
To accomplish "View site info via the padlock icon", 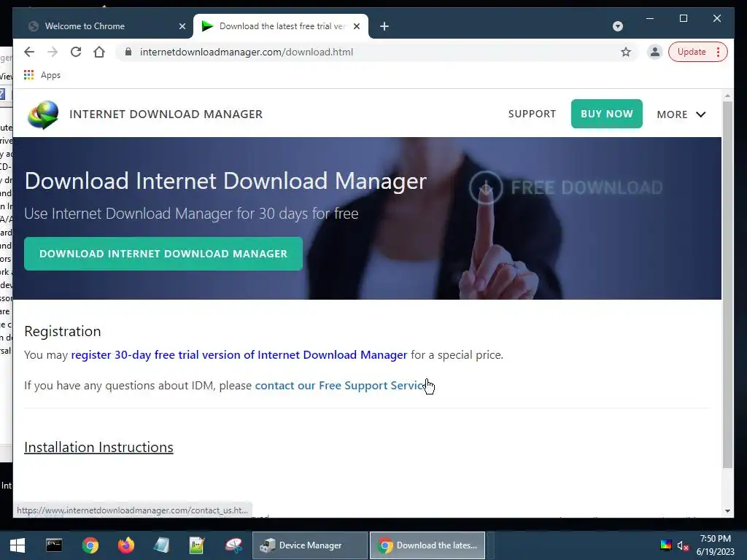I will [x=128, y=52].
